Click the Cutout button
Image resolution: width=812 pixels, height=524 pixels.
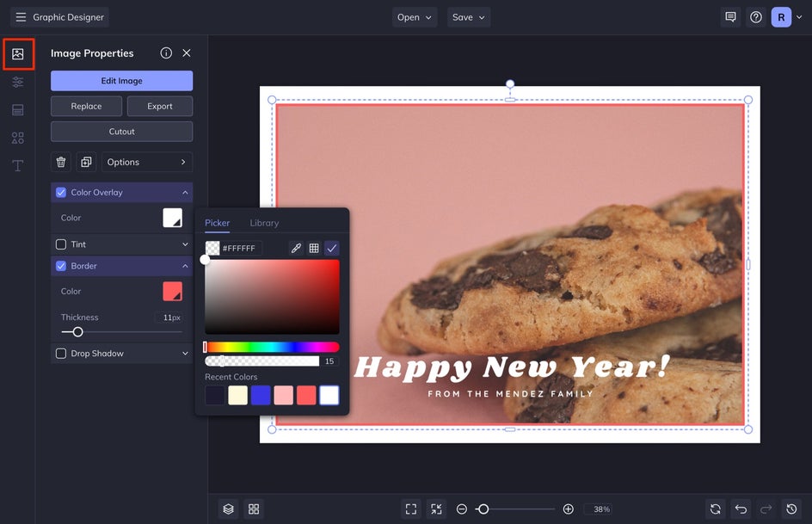click(x=121, y=132)
